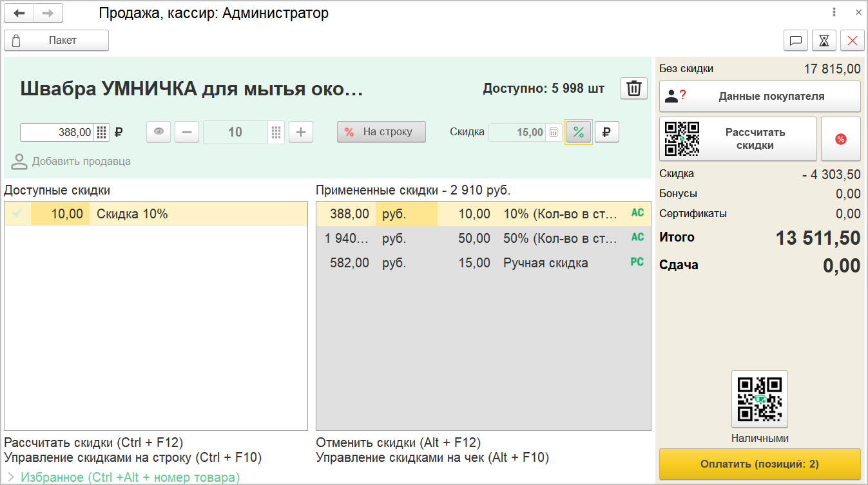Select the Ручная скидка row
868x485 pixels.
[483, 263]
